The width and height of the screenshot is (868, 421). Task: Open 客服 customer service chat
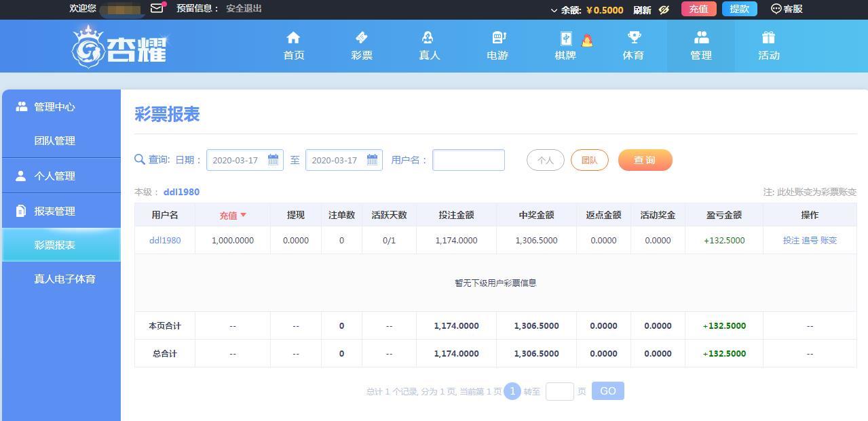[787, 9]
